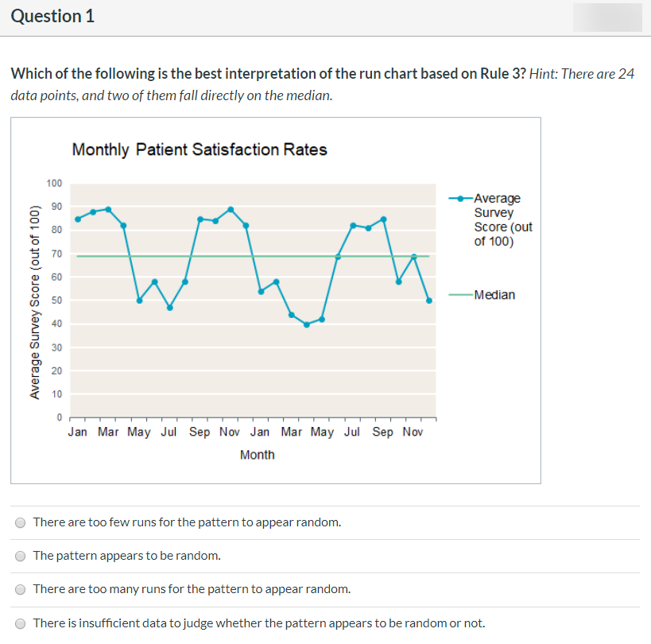651x644 pixels.
Task: Click the green Median legend line symbol
Action: tap(459, 295)
